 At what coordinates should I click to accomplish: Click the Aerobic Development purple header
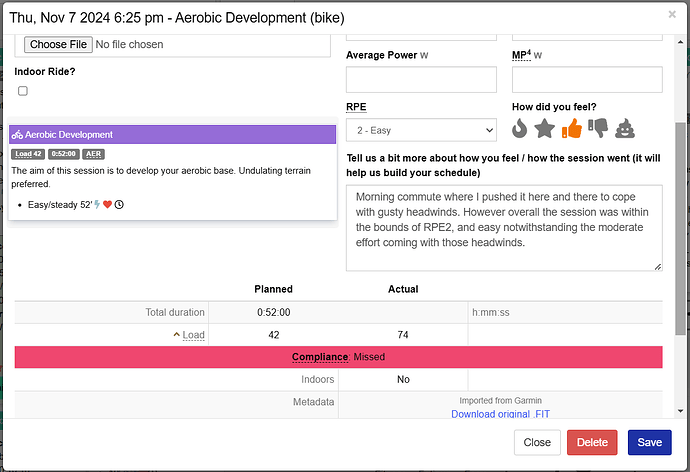tap(172, 135)
